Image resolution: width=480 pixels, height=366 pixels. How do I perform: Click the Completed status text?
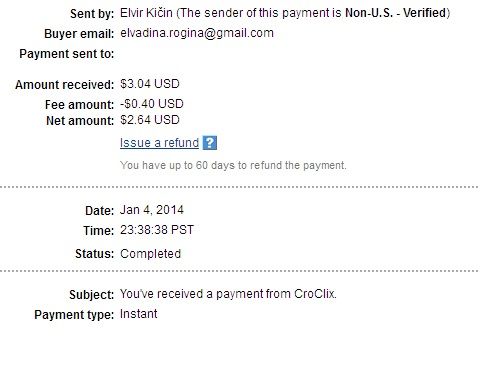(150, 254)
